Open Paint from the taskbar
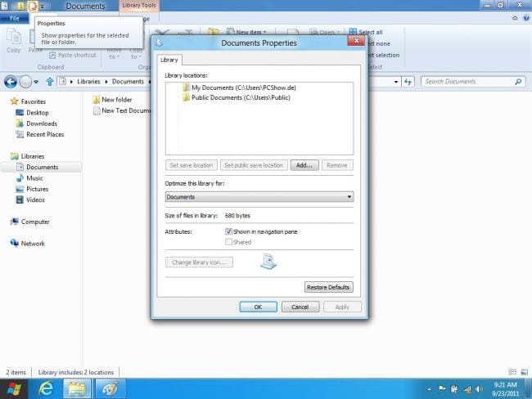The height and width of the screenshot is (399, 532). [110, 389]
